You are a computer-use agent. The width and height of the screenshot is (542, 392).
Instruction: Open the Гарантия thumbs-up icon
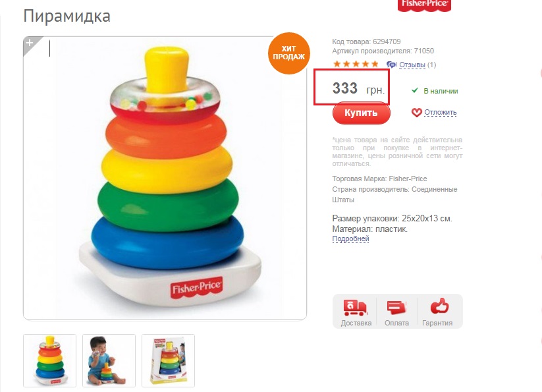(439, 306)
